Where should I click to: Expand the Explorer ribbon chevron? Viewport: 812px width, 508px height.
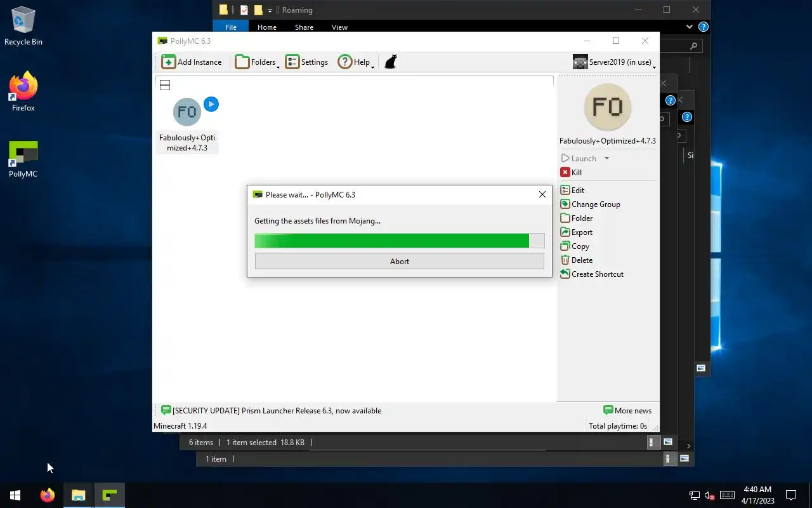(x=690, y=27)
